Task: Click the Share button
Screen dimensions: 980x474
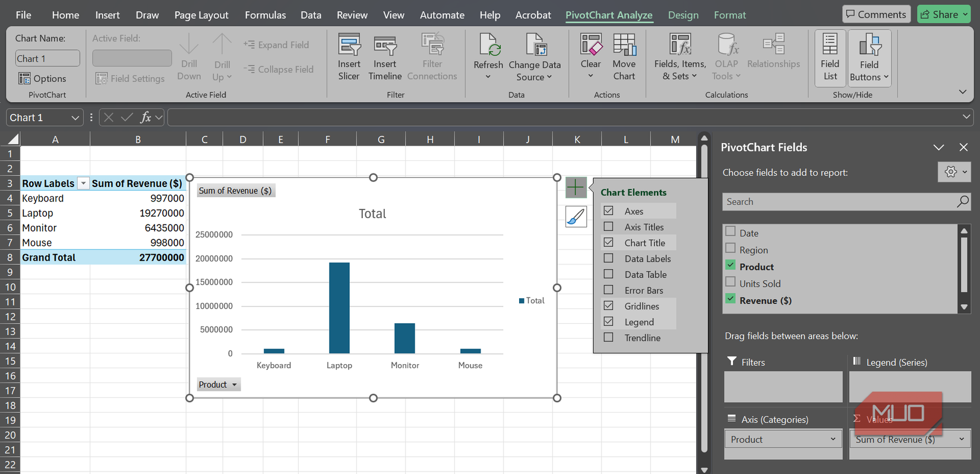Action: [x=943, y=14]
